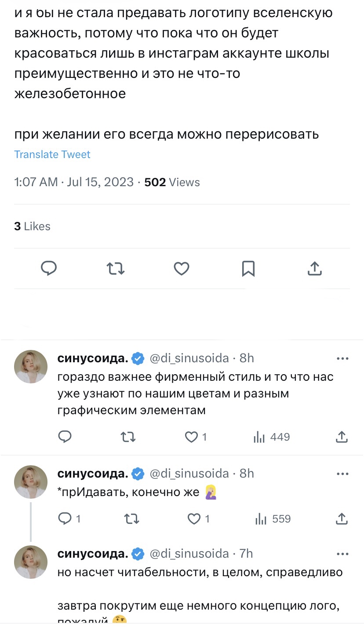This screenshot has width=364, height=629.
Task: Open @di_sinusoida handle on third reply
Action: coord(189,554)
